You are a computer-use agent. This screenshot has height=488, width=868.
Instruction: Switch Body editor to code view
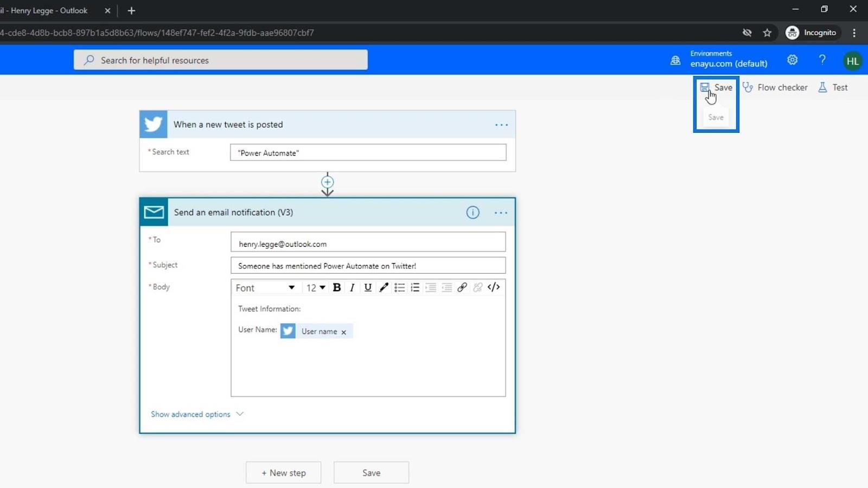coord(494,287)
